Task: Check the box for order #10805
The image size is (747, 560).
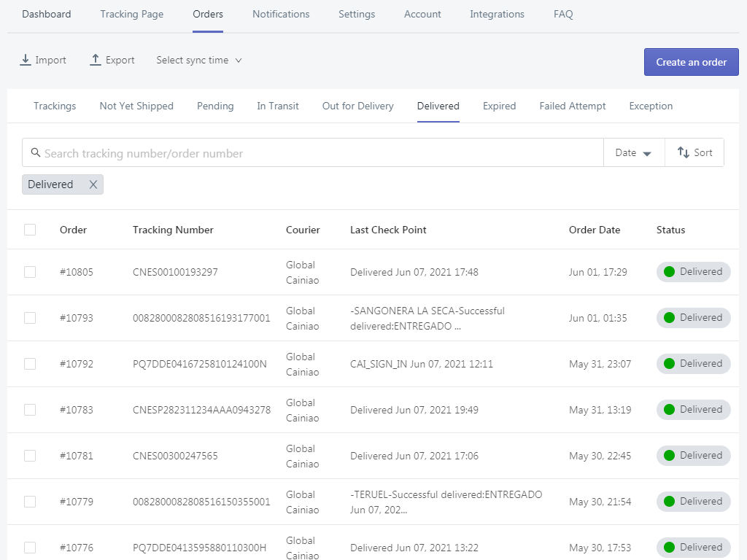Action: coord(30,272)
